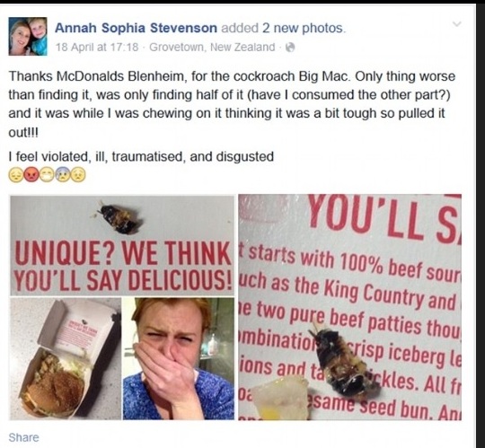Open the 18 April at 17:18 timestamp

click(97, 48)
